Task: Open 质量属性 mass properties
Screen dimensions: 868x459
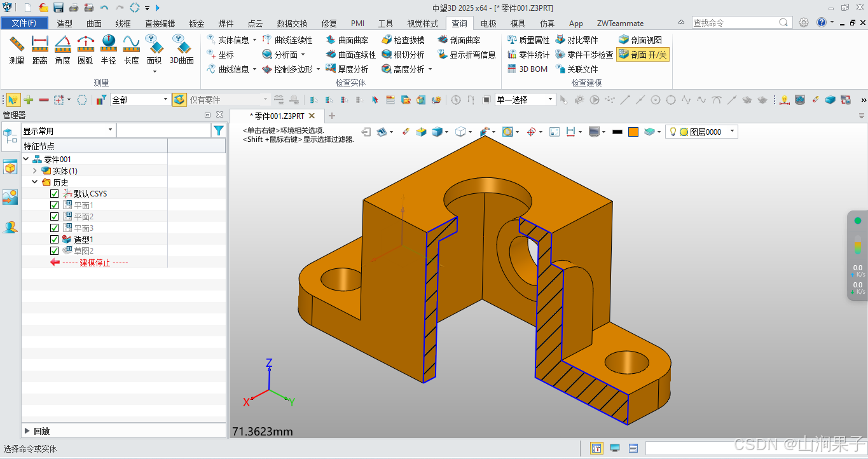Action: coord(528,40)
